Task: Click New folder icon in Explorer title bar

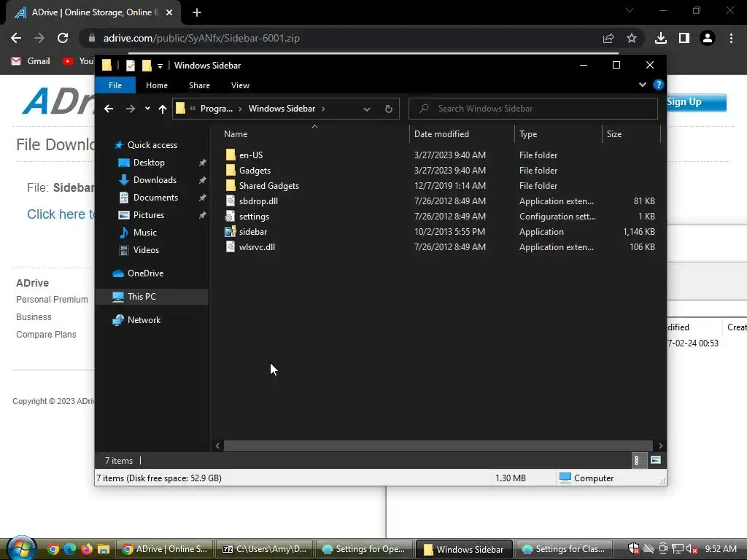Action: click(x=147, y=65)
